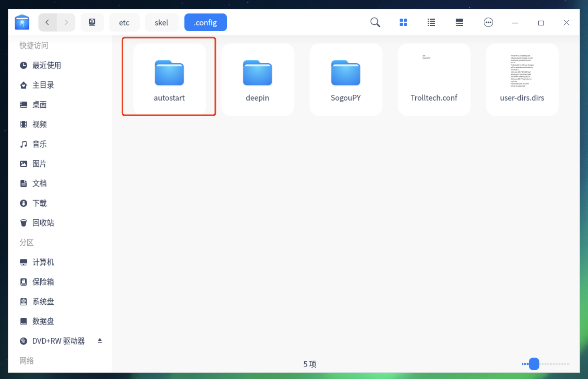The width and height of the screenshot is (588, 379).
Task: Select the autostart folder
Action: coord(169,79)
